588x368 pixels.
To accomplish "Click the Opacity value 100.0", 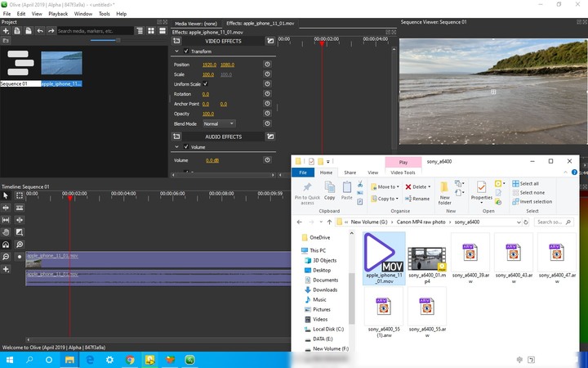I will [208, 114].
